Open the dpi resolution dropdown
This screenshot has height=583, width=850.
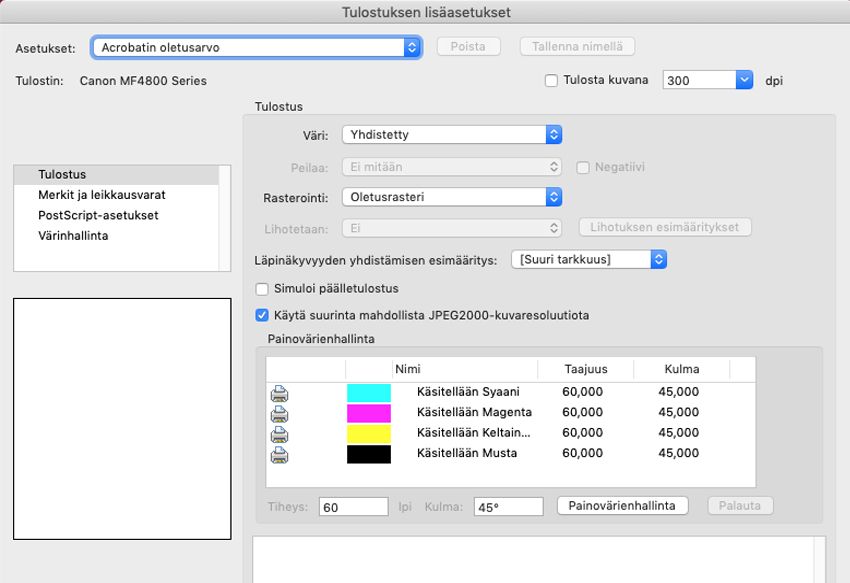coord(707,81)
